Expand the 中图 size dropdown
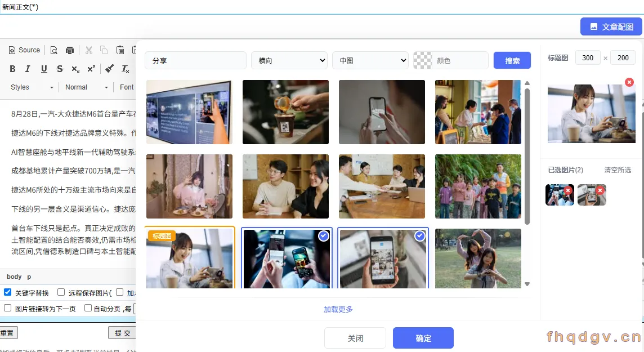644x352 pixels. click(370, 60)
